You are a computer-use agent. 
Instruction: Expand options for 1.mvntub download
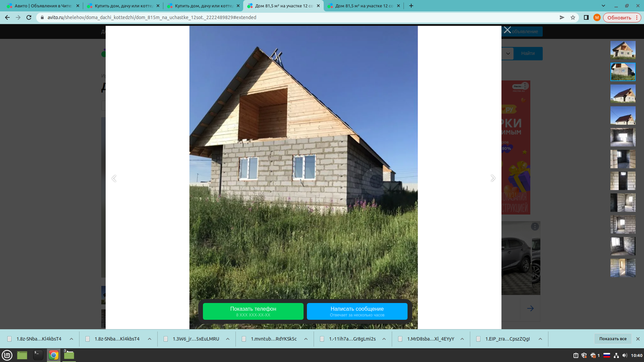306,339
